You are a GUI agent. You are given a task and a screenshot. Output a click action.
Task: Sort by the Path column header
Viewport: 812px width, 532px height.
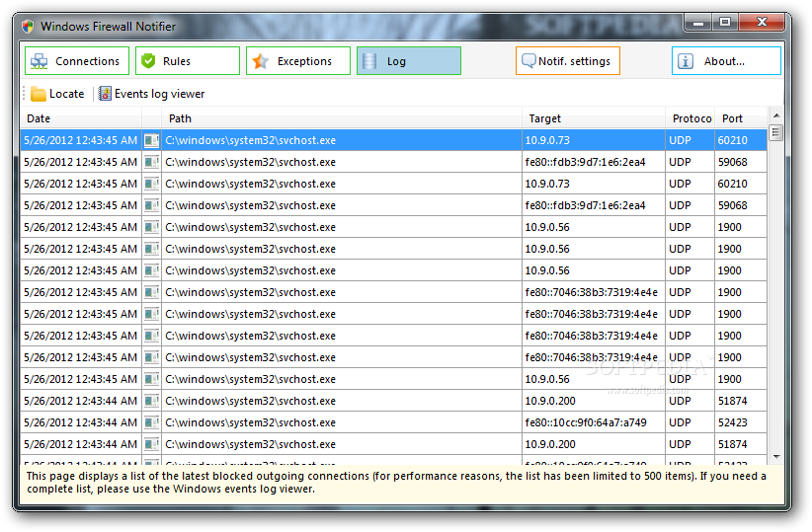pyautogui.click(x=343, y=118)
